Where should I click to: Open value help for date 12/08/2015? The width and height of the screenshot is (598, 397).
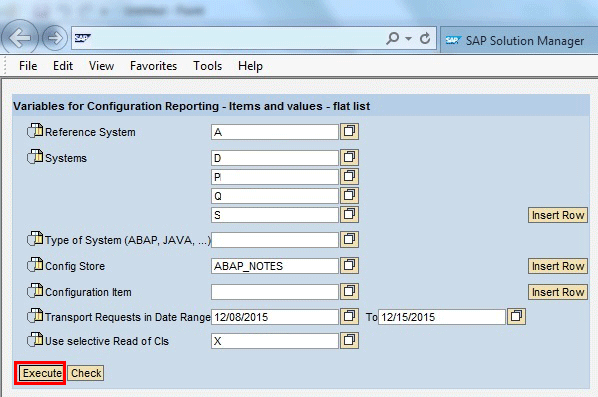pos(349,317)
